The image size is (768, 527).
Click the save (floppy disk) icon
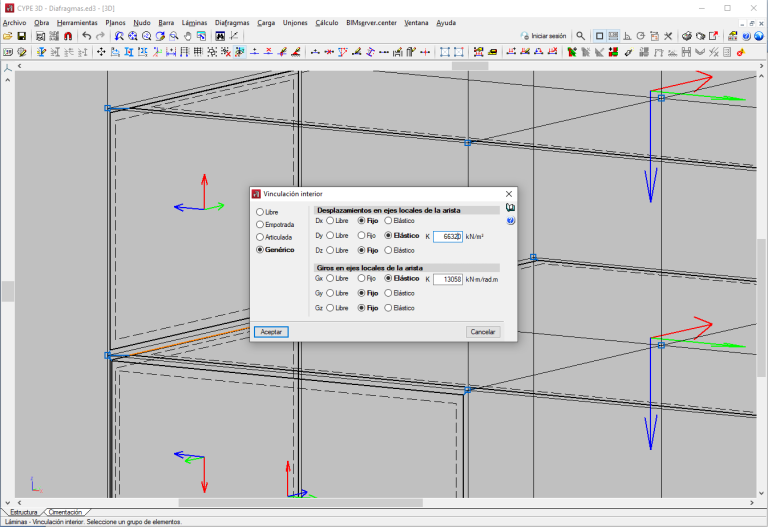[21, 36]
